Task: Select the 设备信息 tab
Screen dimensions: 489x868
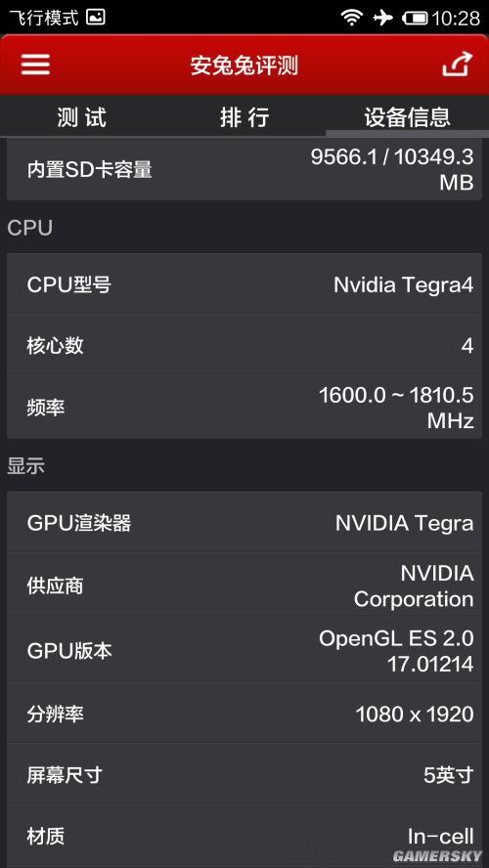Action: (x=407, y=117)
